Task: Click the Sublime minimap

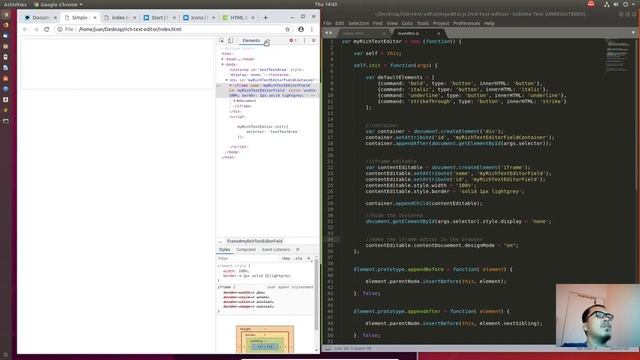Action: click(x=618, y=55)
